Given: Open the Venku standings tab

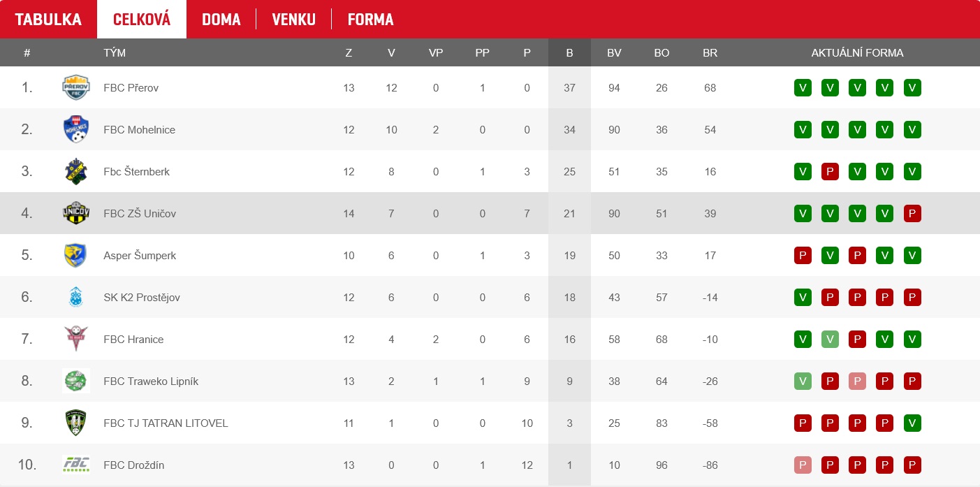Looking at the screenshot, I should pyautogui.click(x=293, y=20).
